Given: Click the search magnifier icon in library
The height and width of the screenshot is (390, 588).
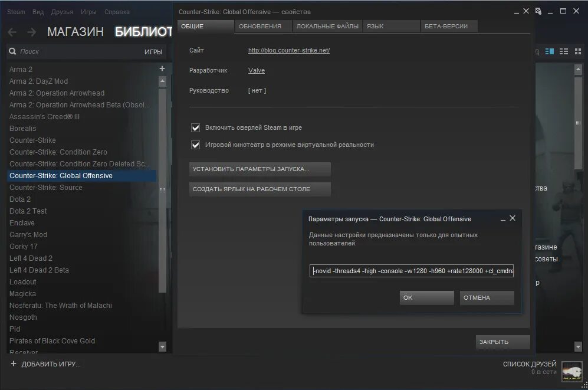Looking at the screenshot, I should tap(12, 51).
